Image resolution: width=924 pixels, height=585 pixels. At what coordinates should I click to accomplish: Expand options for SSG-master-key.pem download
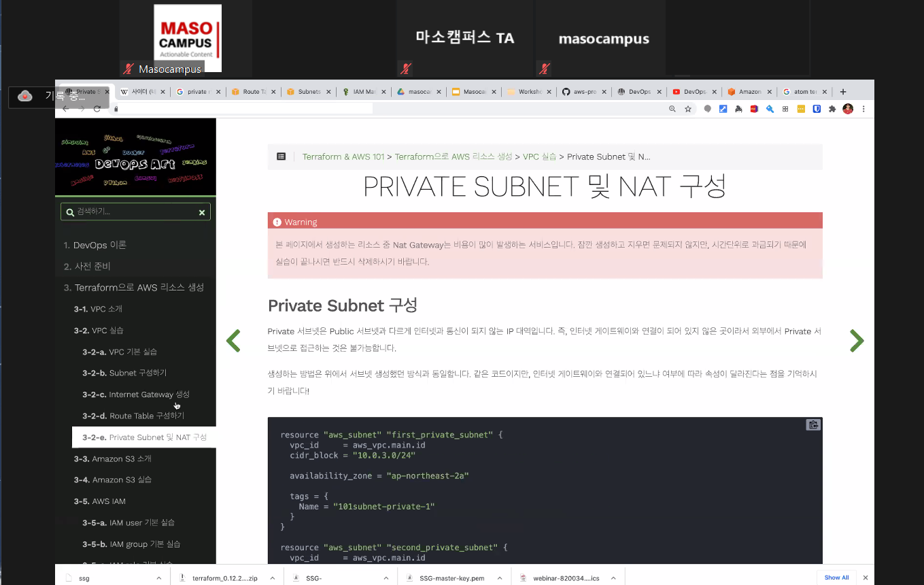500,578
